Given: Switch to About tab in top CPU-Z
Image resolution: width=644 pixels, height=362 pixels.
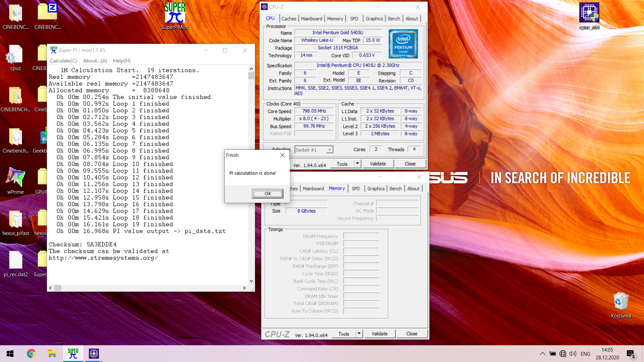Looking at the screenshot, I should tap(412, 19).
